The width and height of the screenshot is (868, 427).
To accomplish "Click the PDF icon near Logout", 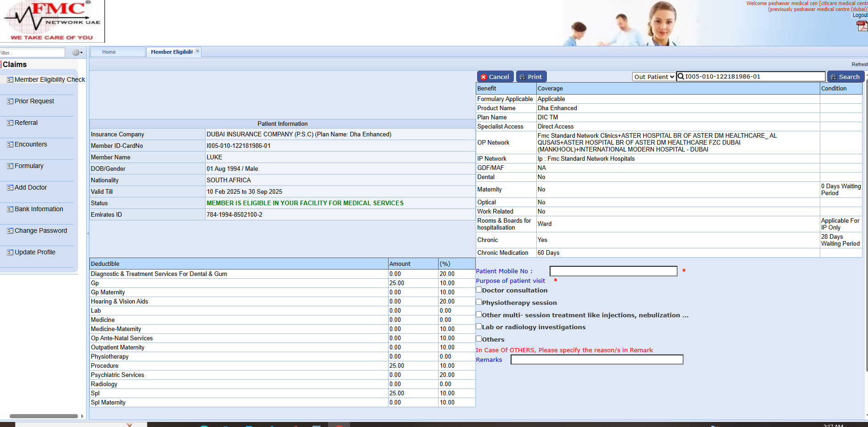I will coord(861,26).
